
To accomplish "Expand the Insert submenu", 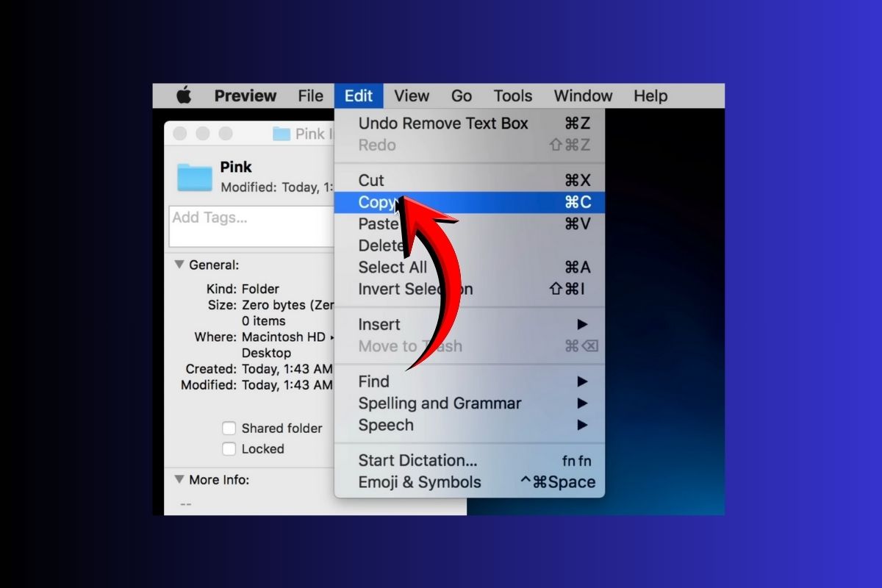I will 470,324.
